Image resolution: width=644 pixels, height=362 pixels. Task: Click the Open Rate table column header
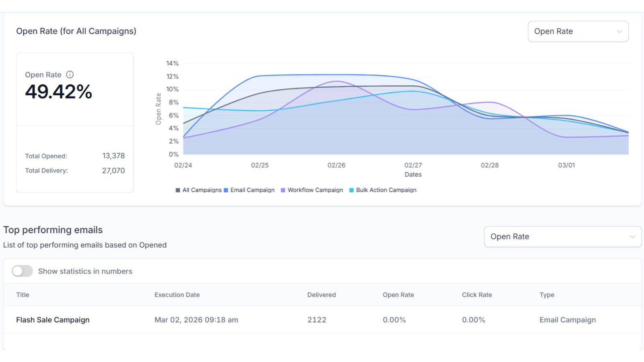(x=398, y=295)
